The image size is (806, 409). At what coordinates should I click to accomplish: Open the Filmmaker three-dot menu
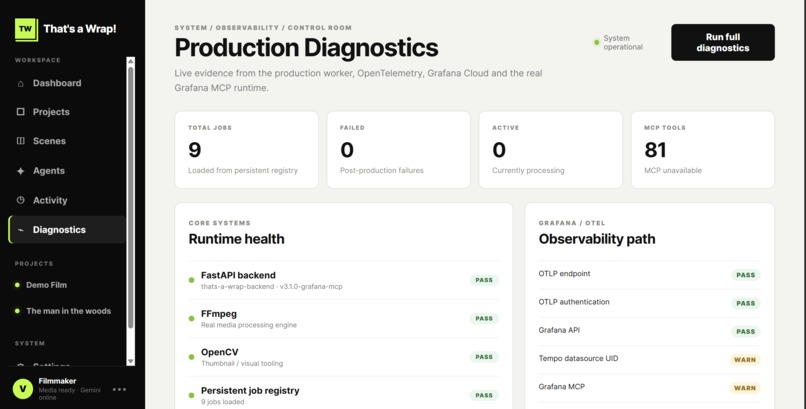[x=119, y=389]
